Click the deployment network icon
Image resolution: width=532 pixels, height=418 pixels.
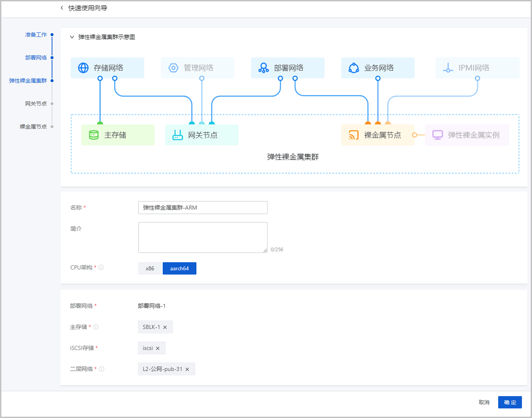point(264,68)
